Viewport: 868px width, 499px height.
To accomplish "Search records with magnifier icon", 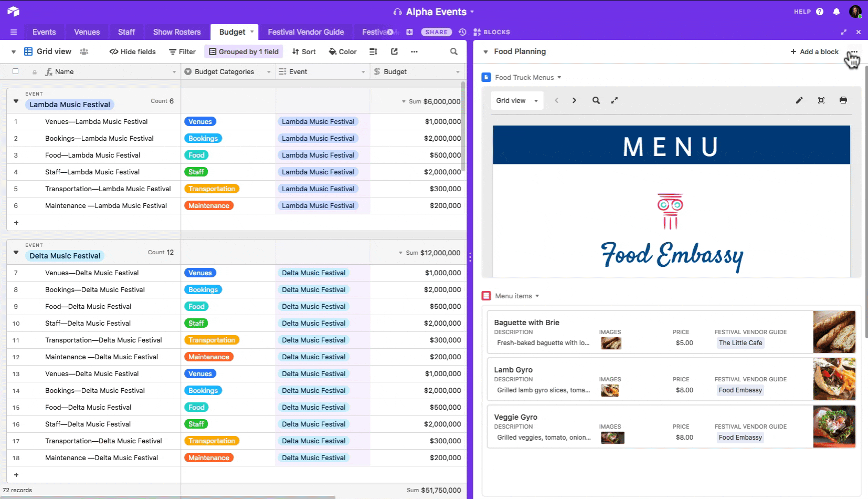I will point(454,51).
